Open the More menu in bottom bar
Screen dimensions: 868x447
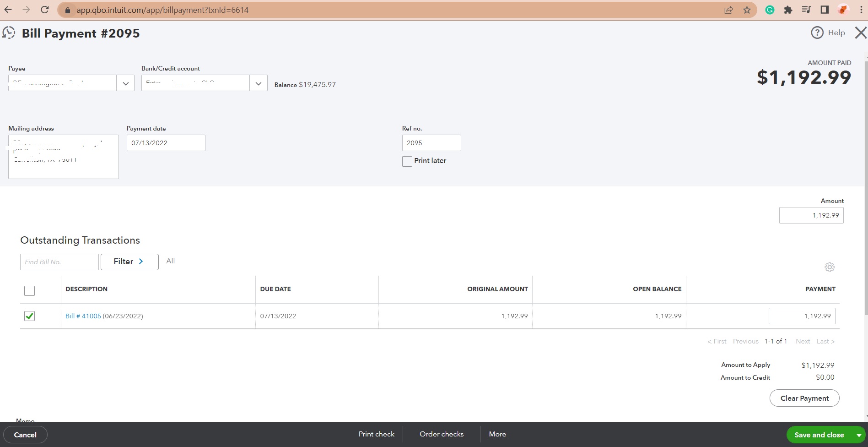pos(497,434)
